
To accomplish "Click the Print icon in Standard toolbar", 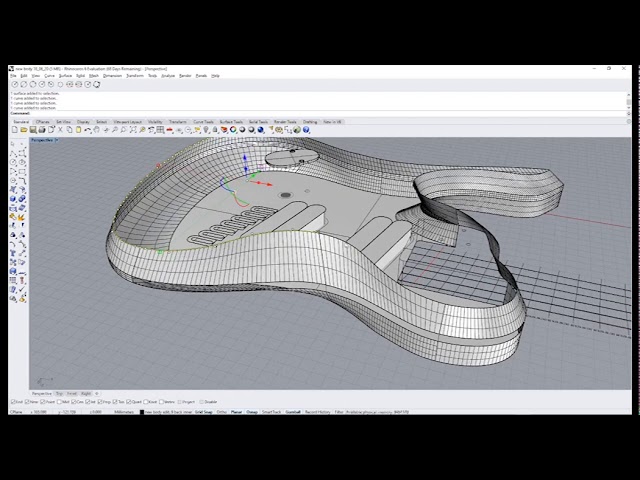I will 42,130.
